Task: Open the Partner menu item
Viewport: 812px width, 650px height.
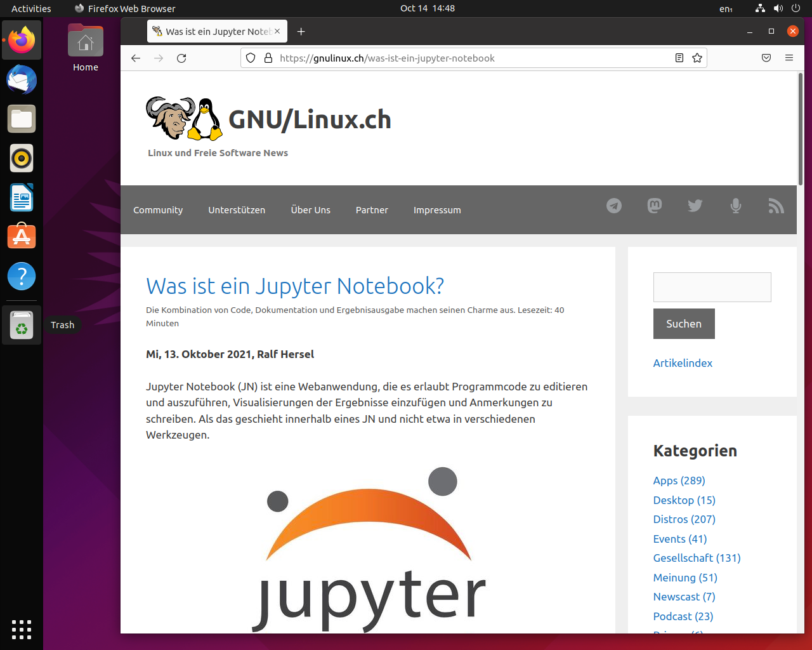Action: click(372, 210)
